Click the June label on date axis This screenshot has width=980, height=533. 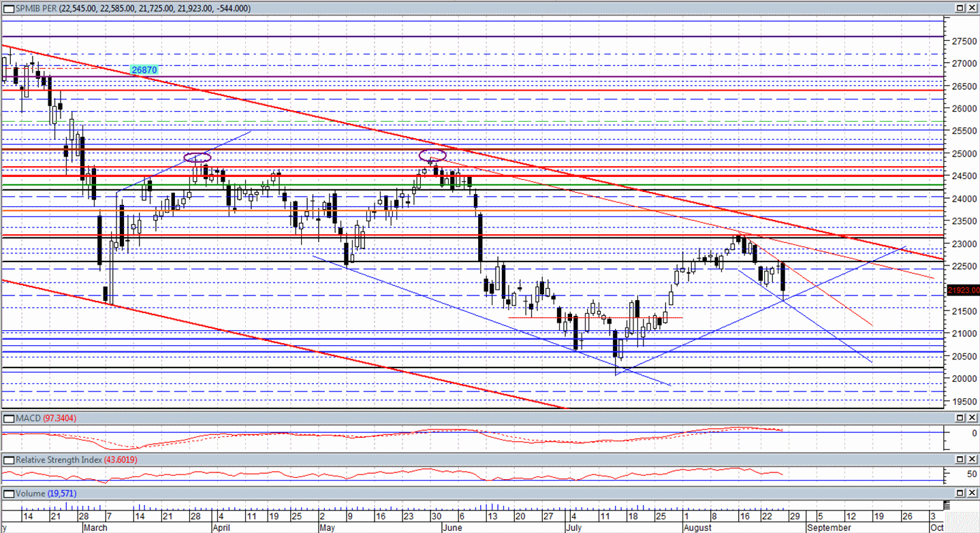pos(453,528)
